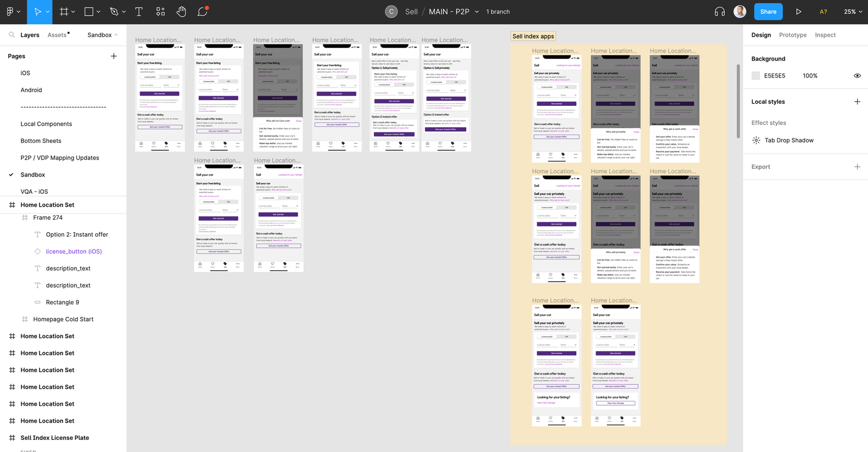
Task: Open the Resources components tool
Action: [x=160, y=12]
